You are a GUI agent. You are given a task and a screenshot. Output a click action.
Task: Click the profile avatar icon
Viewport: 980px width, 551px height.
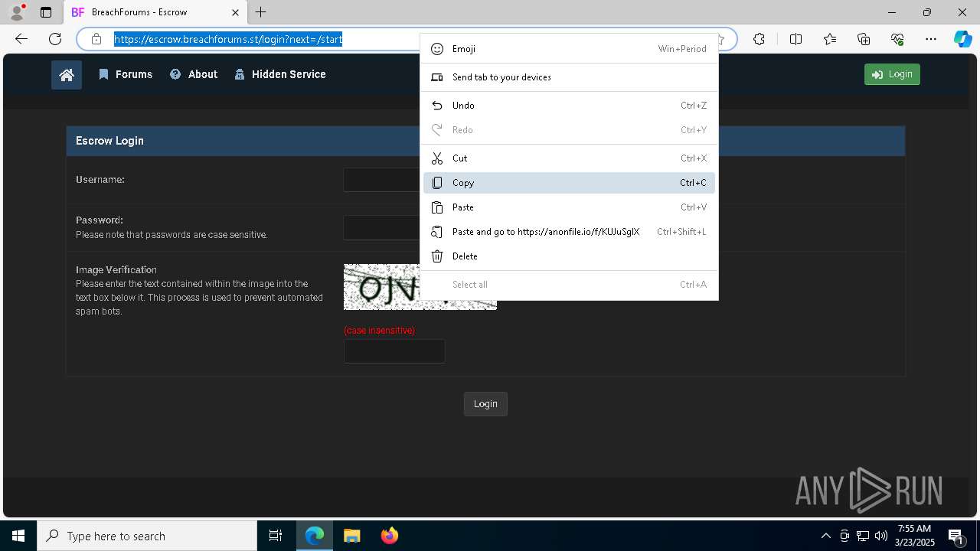[17, 12]
